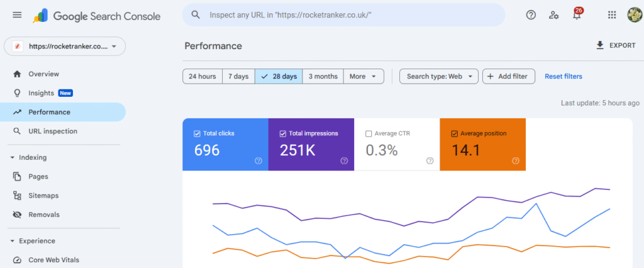The image size is (644, 268).
Task: Open the More date range dropdown
Action: (364, 77)
